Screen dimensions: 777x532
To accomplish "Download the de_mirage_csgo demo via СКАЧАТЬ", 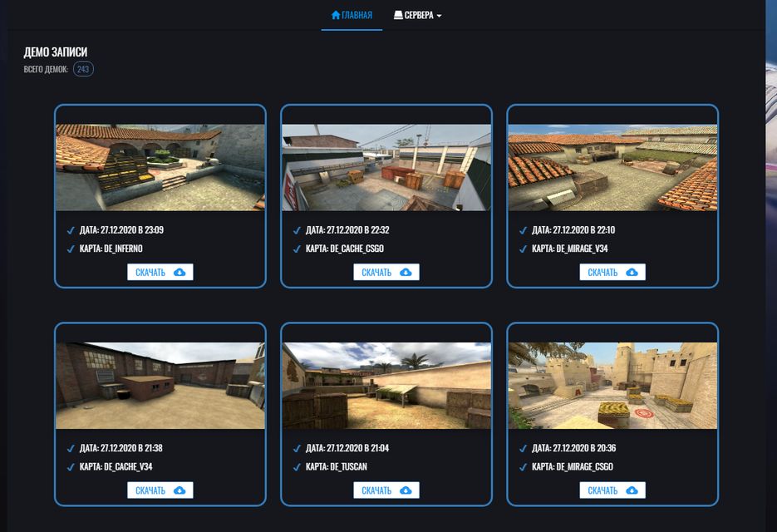I will tap(612, 490).
